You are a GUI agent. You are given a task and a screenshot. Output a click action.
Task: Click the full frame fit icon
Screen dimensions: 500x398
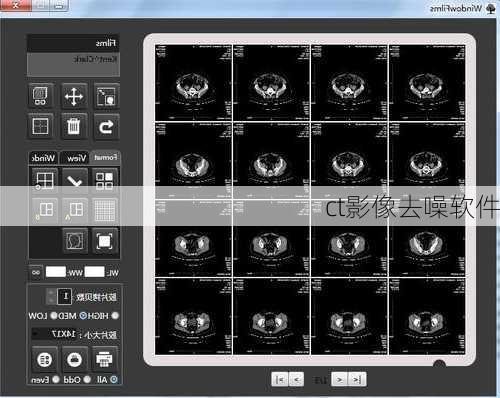coord(104,241)
